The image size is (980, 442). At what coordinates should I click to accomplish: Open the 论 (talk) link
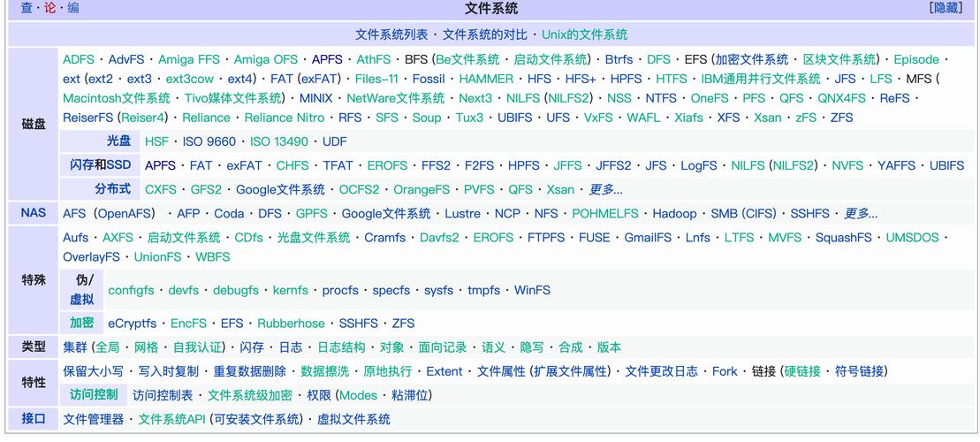(x=50, y=8)
